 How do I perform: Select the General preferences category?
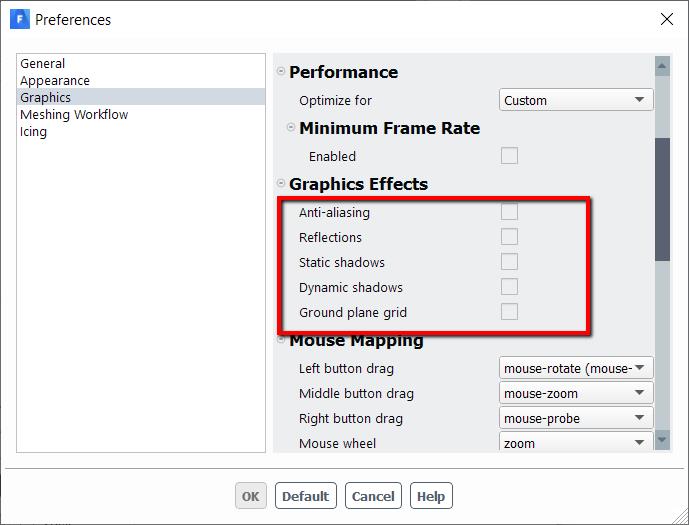pyautogui.click(x=43, y=63)
